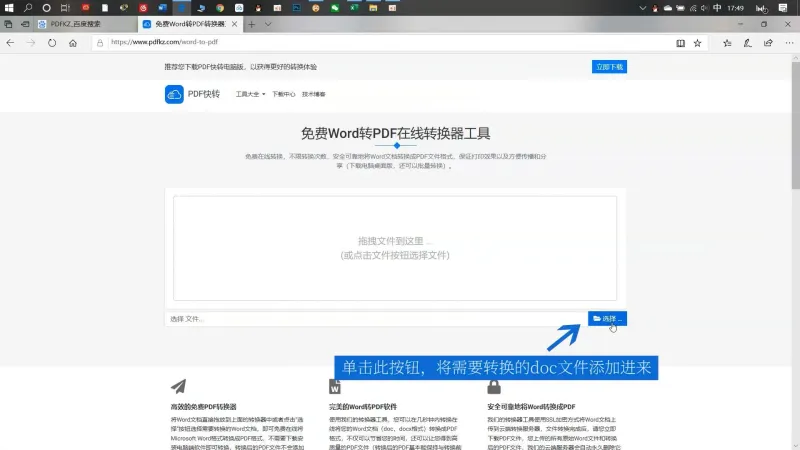
Task: Refresh the current page
Action: click(52, 43)
